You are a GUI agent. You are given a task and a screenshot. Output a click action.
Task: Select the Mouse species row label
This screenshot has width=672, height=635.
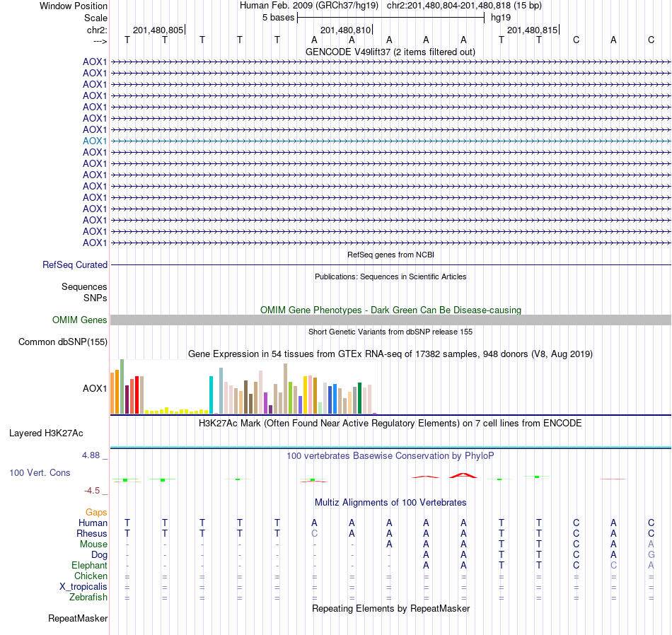[94, 544]
